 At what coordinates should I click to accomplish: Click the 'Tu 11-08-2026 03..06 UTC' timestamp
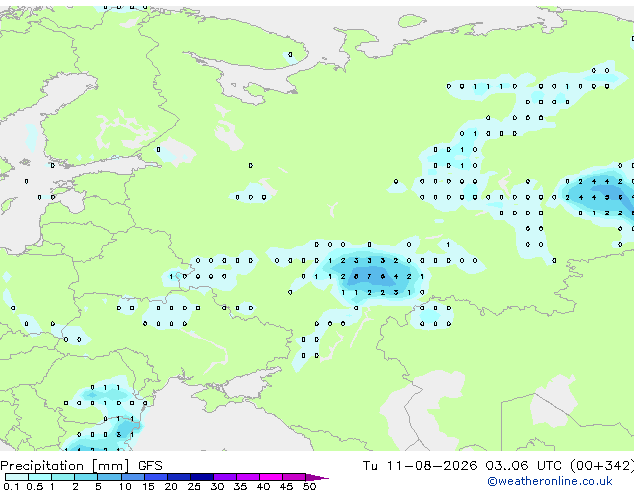[464, 466]
